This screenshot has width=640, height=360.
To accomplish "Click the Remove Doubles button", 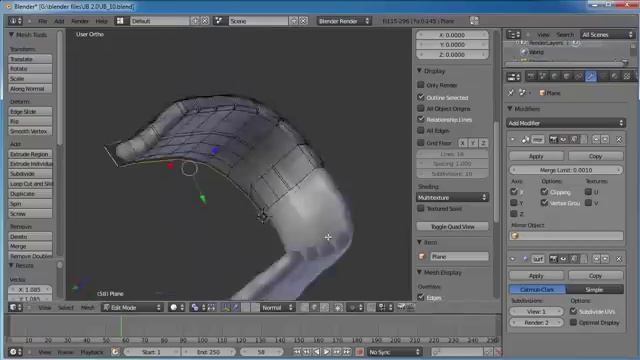I will pos(31,256).
